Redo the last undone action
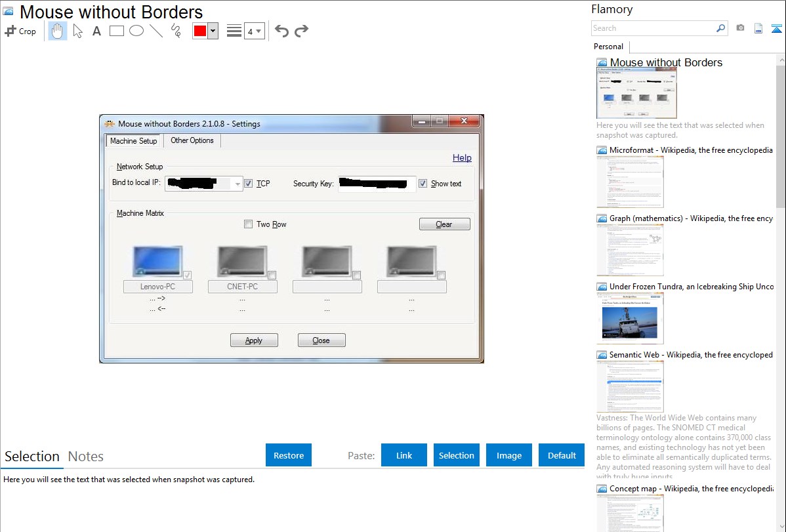The width and height of the screenshot is (786, 532). pos(301,31)
